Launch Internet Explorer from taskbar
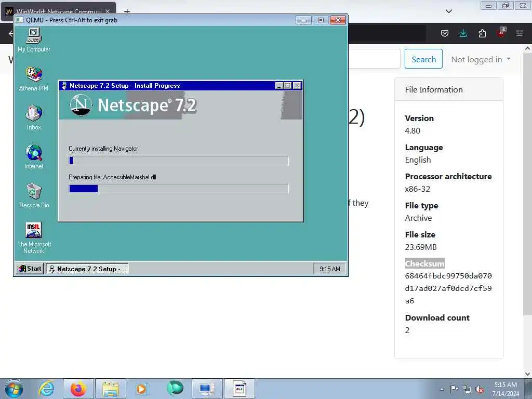532x399 pixels. click(x=46, y=389)
